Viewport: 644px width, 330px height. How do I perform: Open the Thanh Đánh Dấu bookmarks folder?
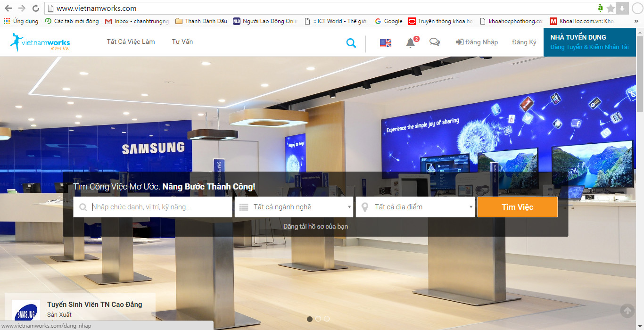201,21
